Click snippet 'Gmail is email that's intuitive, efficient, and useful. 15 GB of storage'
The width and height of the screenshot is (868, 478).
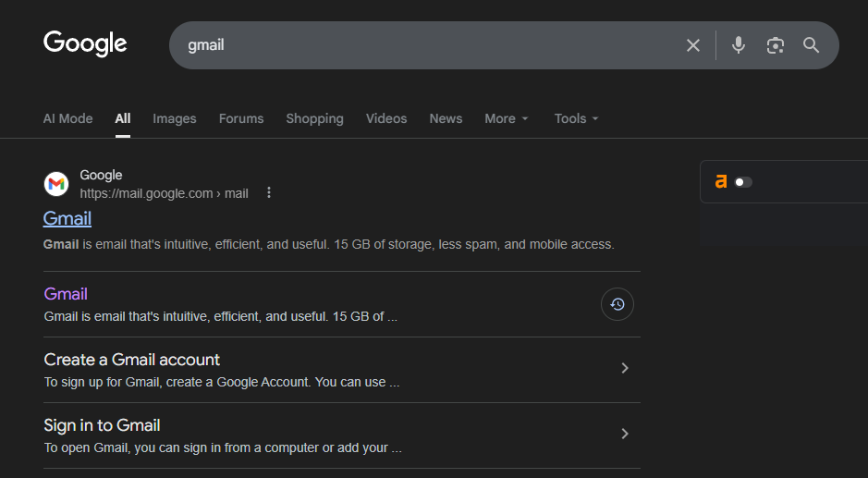coord(237,244)
